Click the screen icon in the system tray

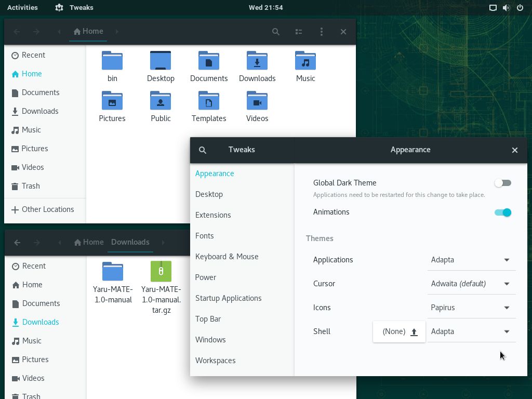[x=492, y=7]
